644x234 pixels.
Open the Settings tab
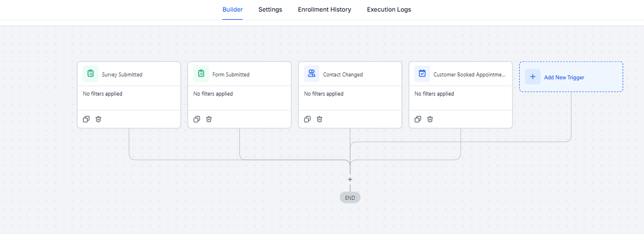tap(270, 9)
